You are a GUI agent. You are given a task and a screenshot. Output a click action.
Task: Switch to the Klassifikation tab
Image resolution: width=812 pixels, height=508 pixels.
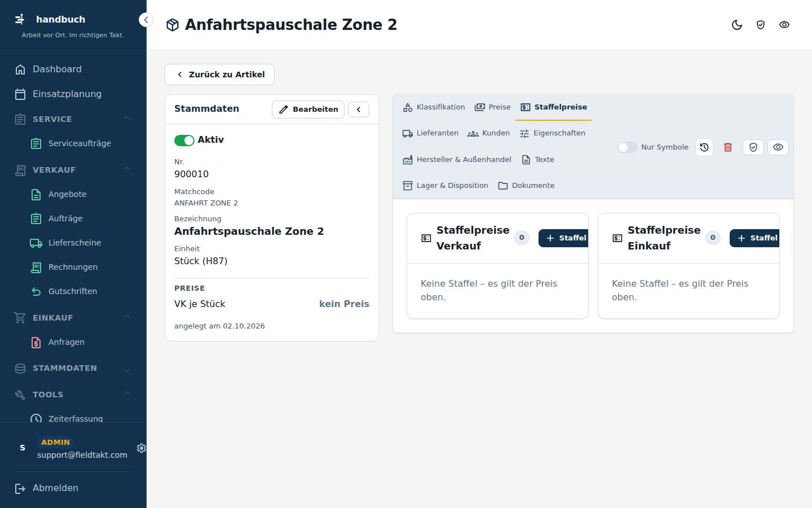[434, 107]
